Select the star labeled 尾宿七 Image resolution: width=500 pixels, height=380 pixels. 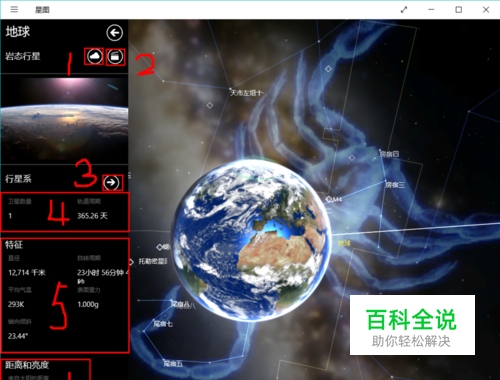pyautogui.click(x=163, y=323)
